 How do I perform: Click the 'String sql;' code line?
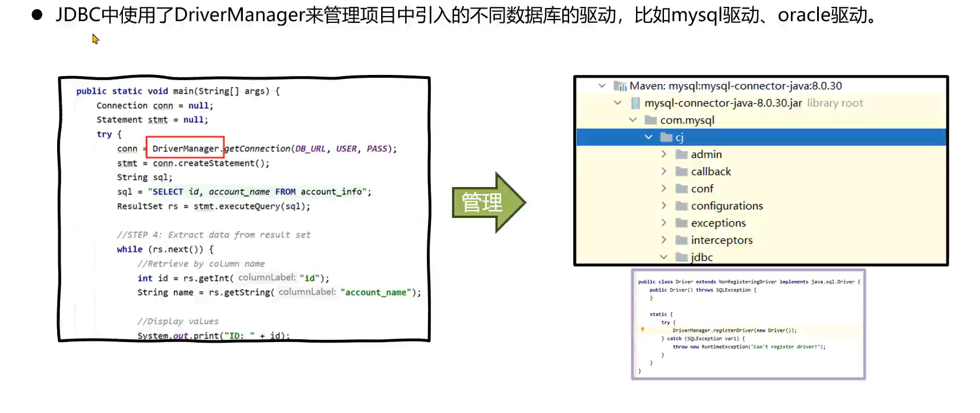[145, 177]
